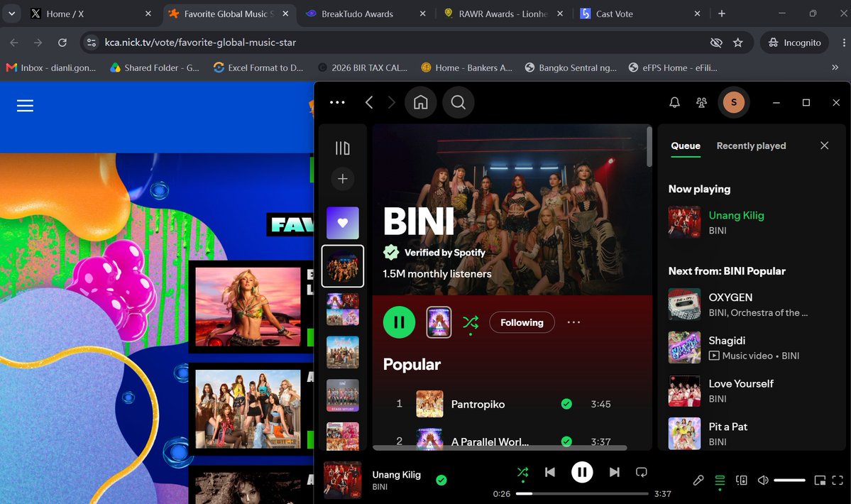Image resolution: width=851 pixels, height=504 pixels.
Task: Open more options for BINI artist
Action: [573, 322]
